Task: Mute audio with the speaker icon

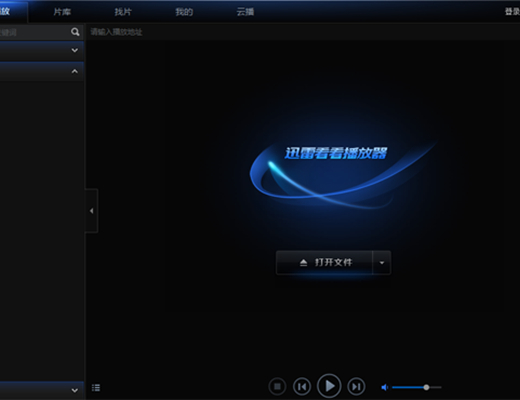Action: pyautogui.click(x=385, y=387)
